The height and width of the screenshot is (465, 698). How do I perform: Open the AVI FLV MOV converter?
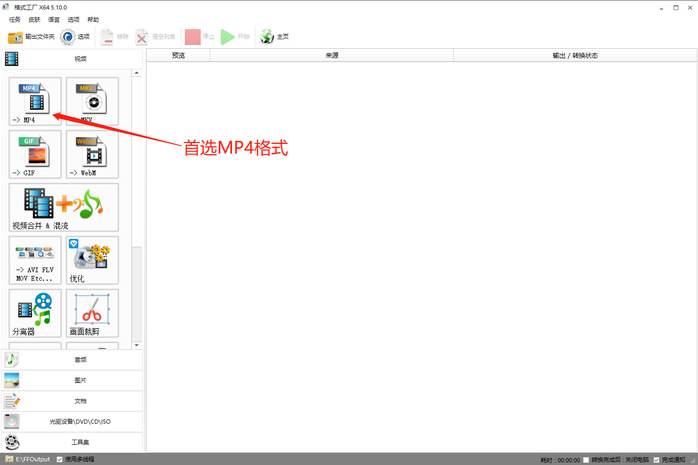35,260
